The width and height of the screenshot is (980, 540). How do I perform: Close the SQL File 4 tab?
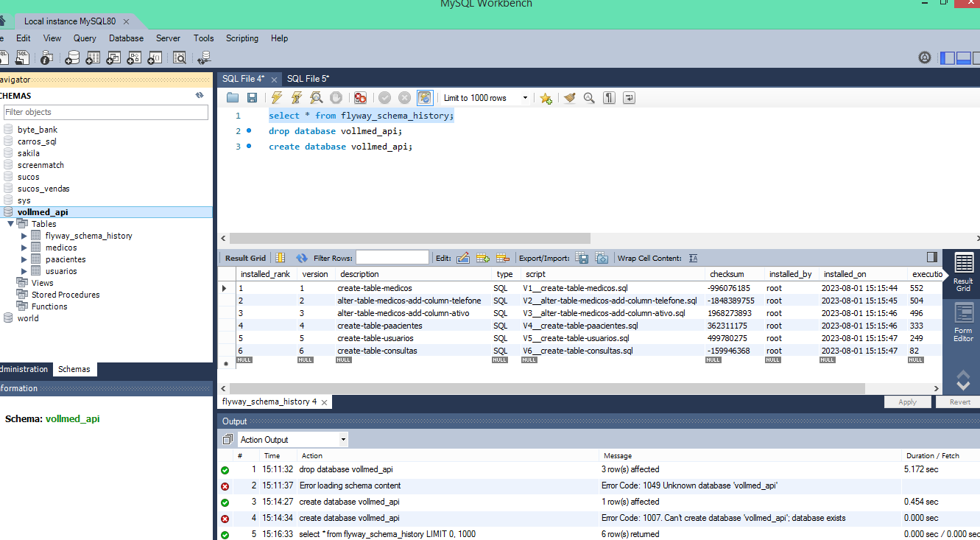click(x=275, y=79)
